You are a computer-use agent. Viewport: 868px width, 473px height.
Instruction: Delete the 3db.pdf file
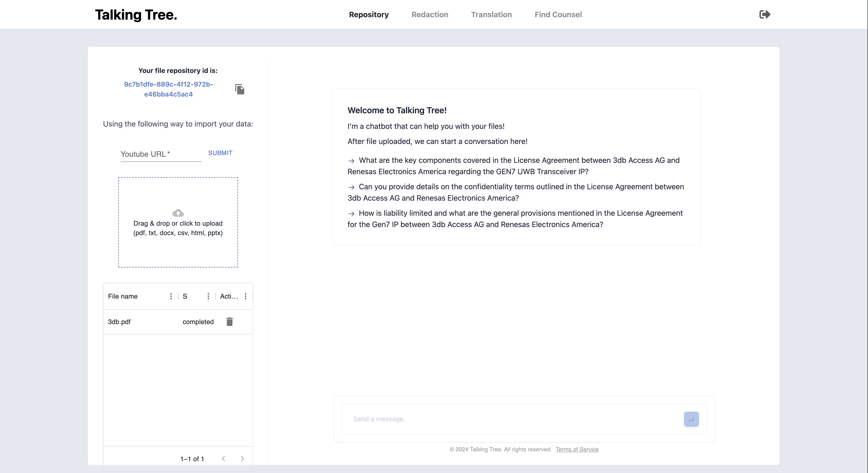tap(229, 322)
